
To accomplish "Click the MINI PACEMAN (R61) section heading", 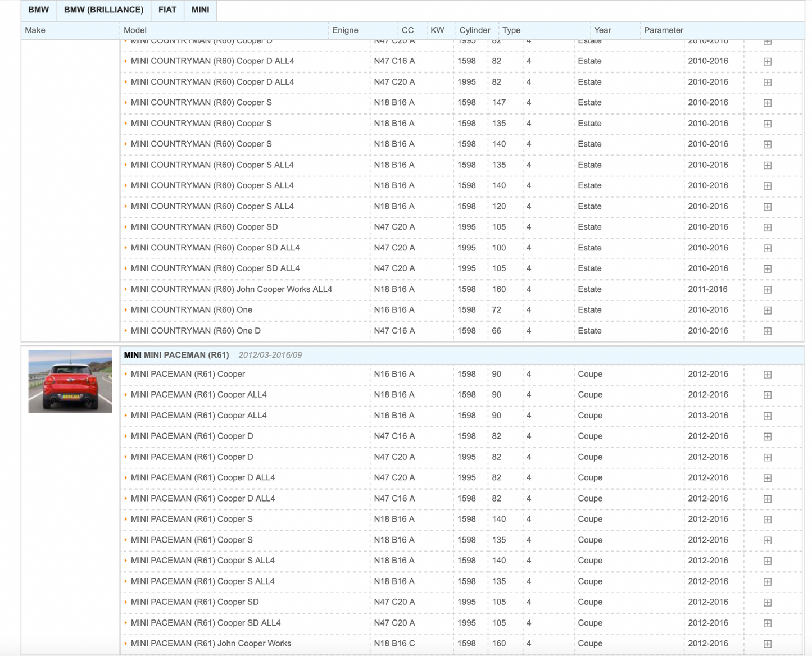I will (176, 355).
